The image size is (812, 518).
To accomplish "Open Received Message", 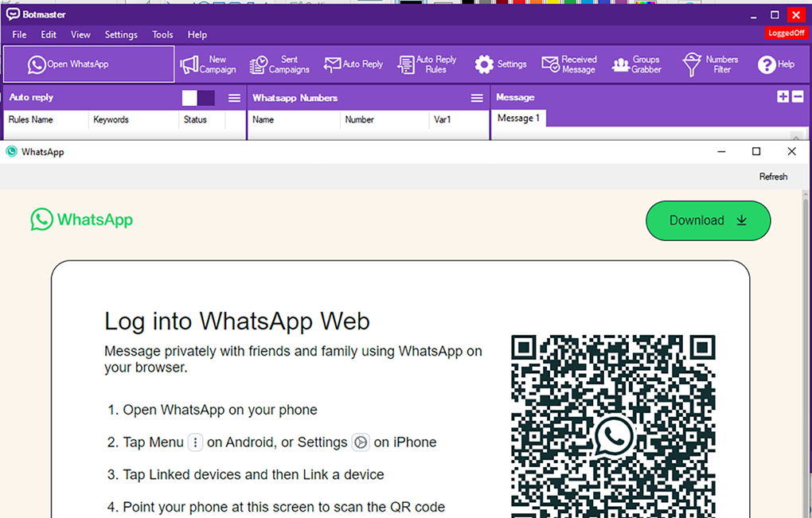I will pyautogui.click(x=570, y=64).
